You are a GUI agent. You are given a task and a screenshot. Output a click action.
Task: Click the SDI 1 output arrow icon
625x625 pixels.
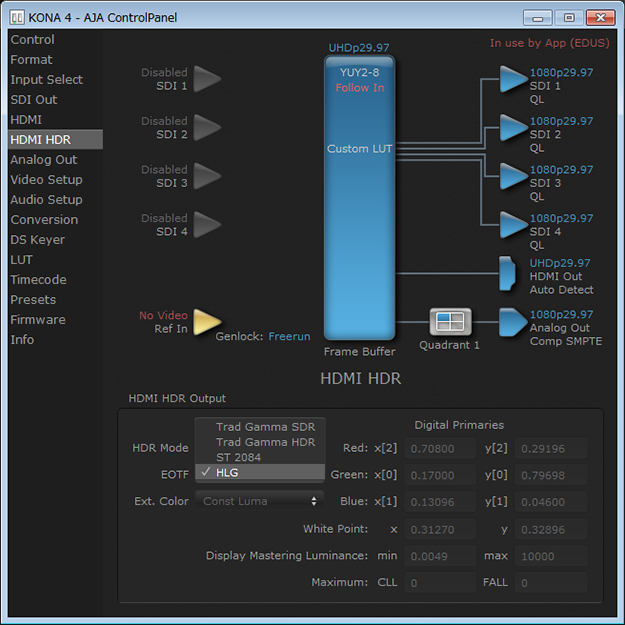click(513, 78)
